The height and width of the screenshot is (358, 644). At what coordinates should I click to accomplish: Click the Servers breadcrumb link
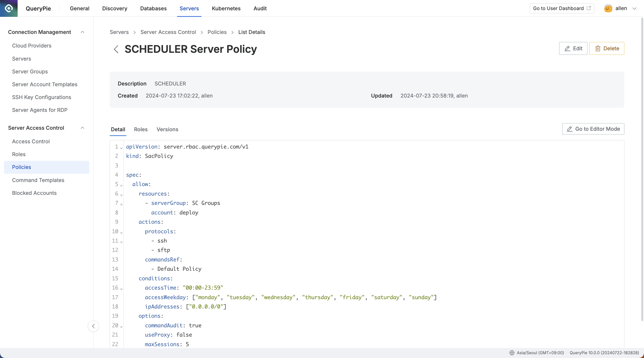119,32
